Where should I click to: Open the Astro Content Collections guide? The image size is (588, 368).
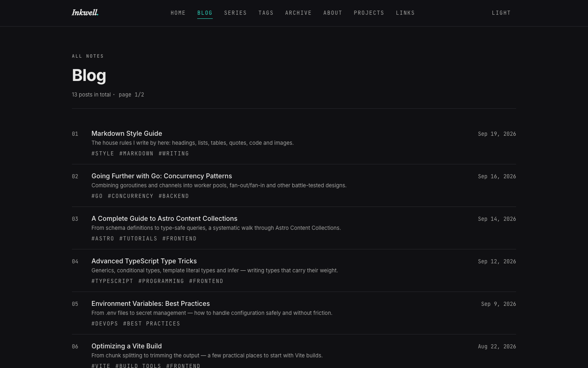coord(164,218)
